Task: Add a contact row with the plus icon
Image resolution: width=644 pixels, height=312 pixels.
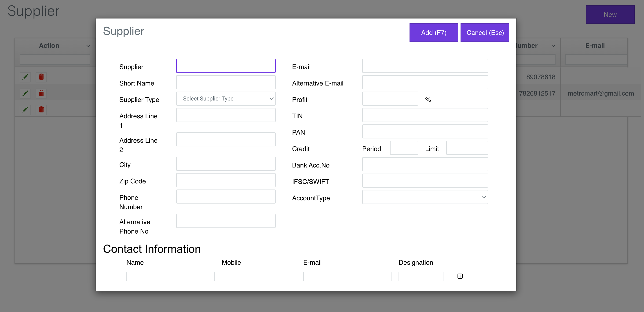Action: click(x=460, y=276)
